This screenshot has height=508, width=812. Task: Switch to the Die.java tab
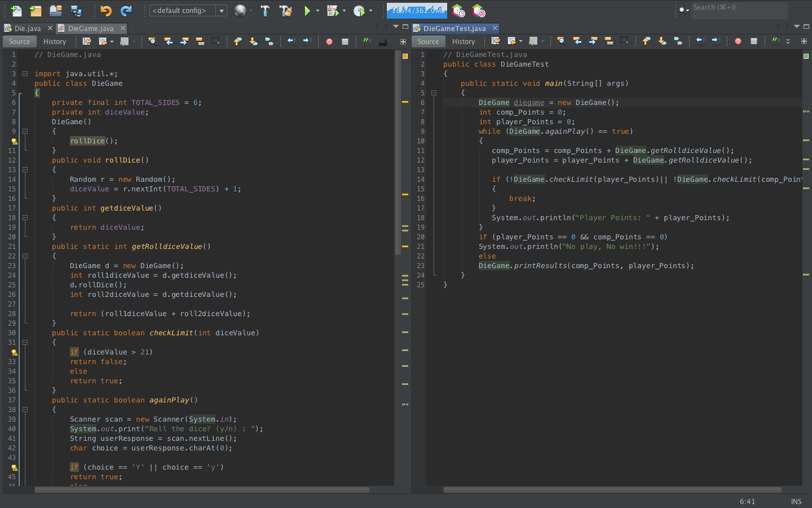[28, 28]
